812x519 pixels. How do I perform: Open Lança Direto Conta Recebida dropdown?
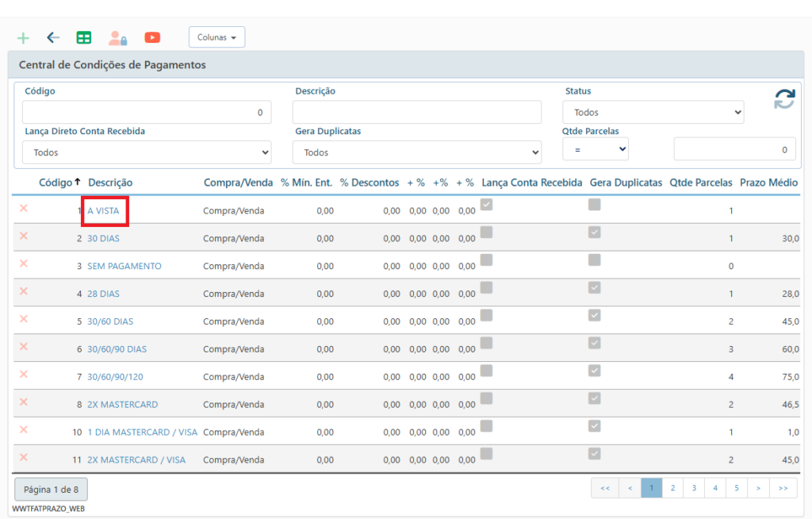coord(147,152)
